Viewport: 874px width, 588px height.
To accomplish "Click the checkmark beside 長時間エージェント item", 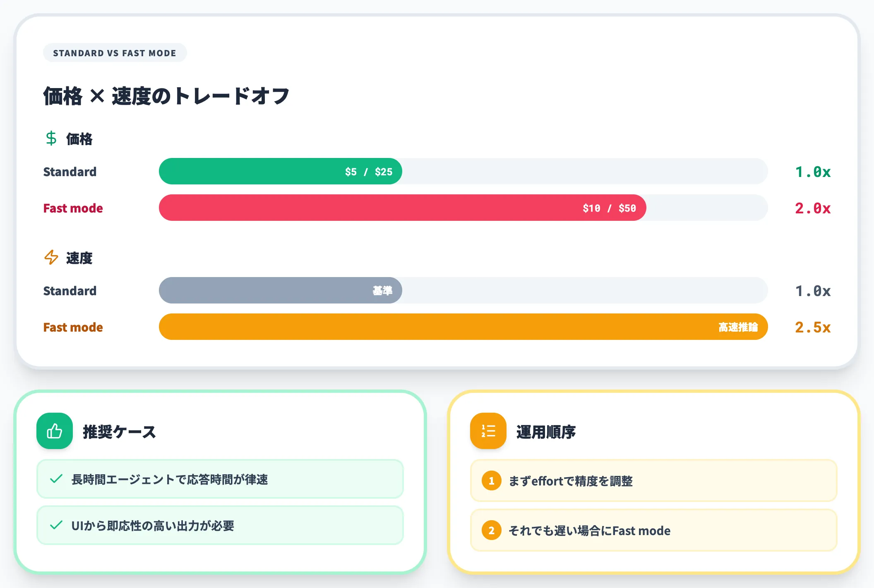I will (56, 479).
